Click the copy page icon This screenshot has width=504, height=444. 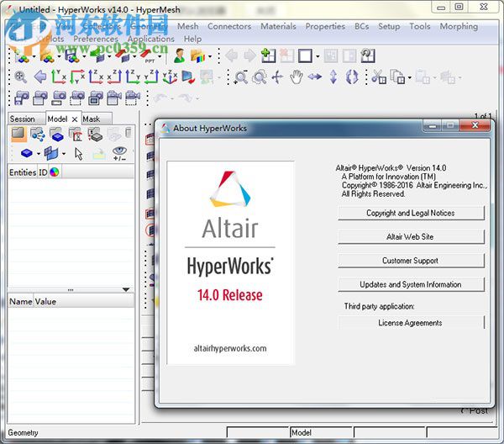(x=397, y=77)
